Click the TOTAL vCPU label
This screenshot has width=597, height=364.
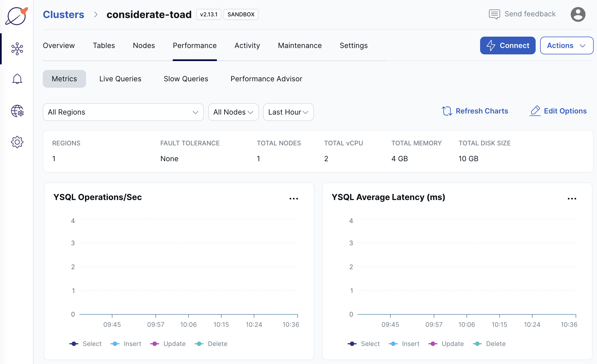343,143
